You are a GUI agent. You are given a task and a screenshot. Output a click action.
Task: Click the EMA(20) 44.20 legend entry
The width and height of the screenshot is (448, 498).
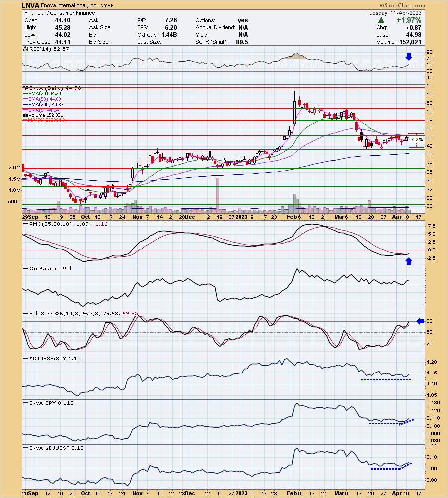click(x=43, y=94)
